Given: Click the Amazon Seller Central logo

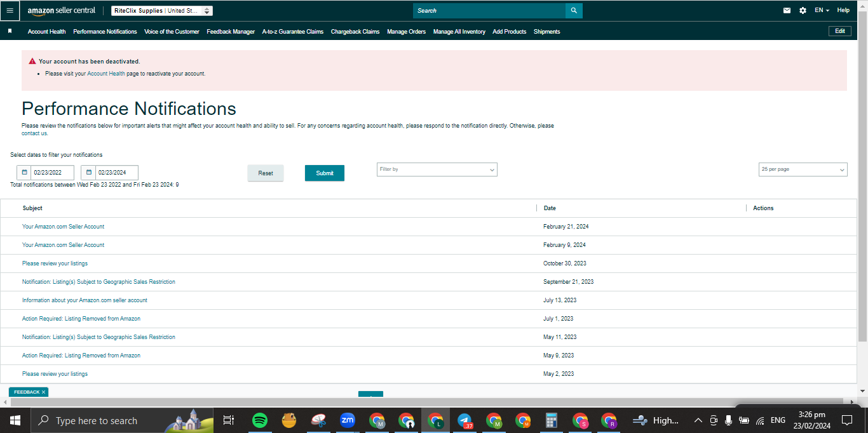Looking at the screenshot, I should coord(62,11).
